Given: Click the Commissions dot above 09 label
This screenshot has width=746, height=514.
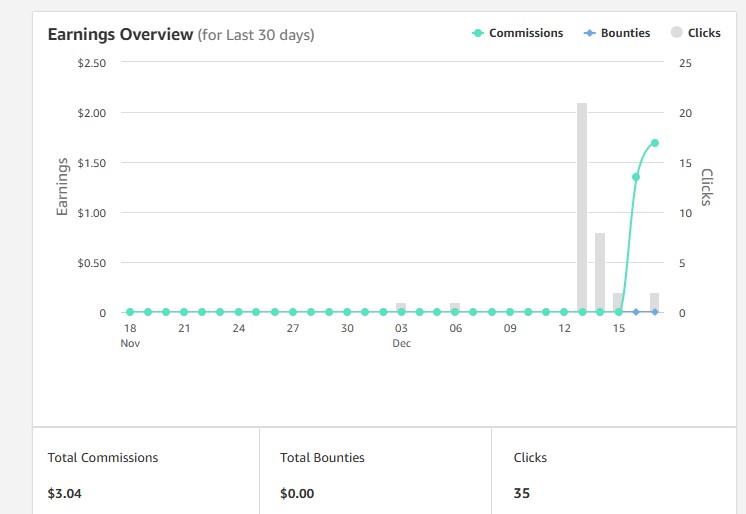Looking at the screenshot, I should click(x=510, y=312).
